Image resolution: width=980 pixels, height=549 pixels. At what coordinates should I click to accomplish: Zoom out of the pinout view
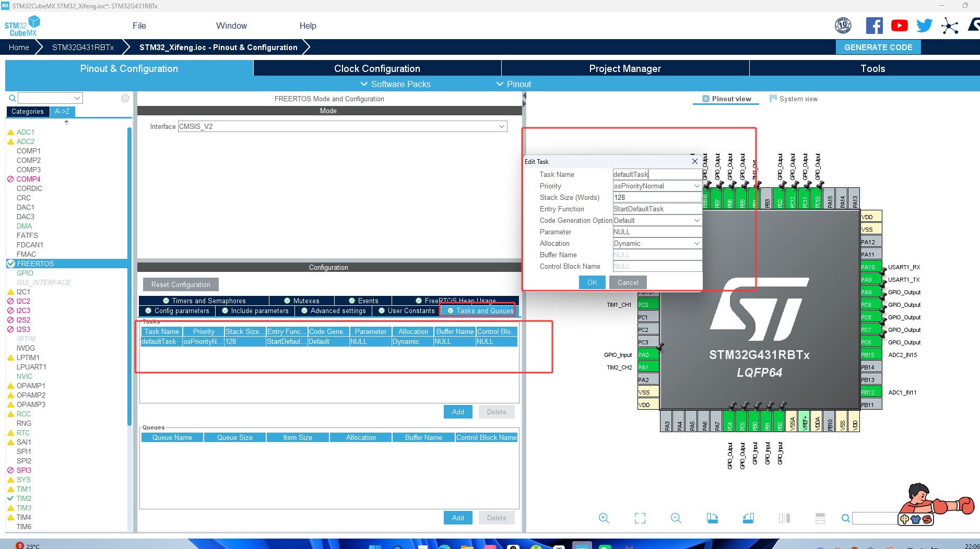(676, 518)
